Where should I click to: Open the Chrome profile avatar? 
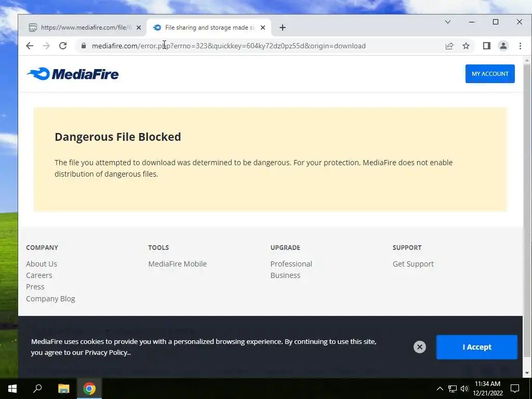point(503,46)
